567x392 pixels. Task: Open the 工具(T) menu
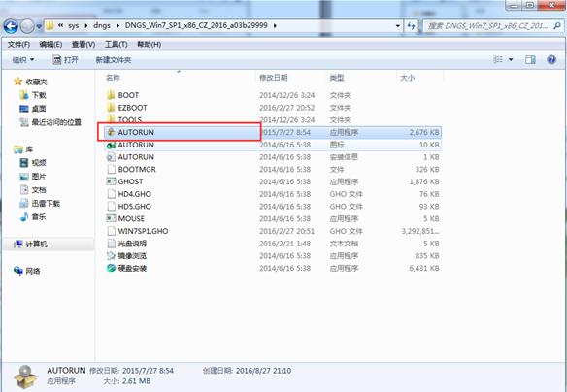[x=117, y=44]
